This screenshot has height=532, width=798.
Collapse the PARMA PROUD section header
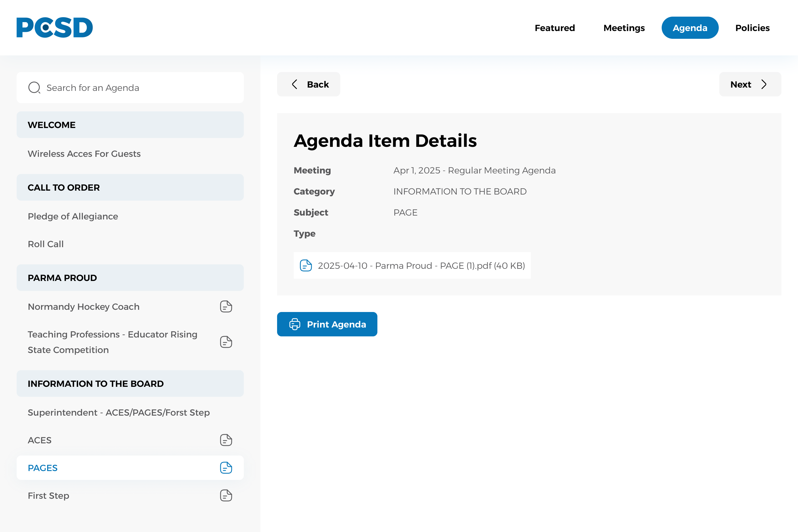(x=130, y=278)
